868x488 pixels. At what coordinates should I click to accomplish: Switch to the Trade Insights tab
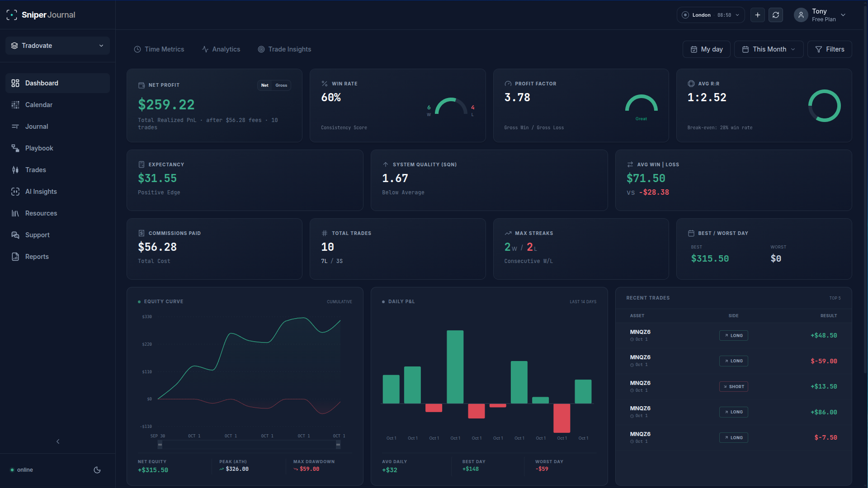(284, 49)
